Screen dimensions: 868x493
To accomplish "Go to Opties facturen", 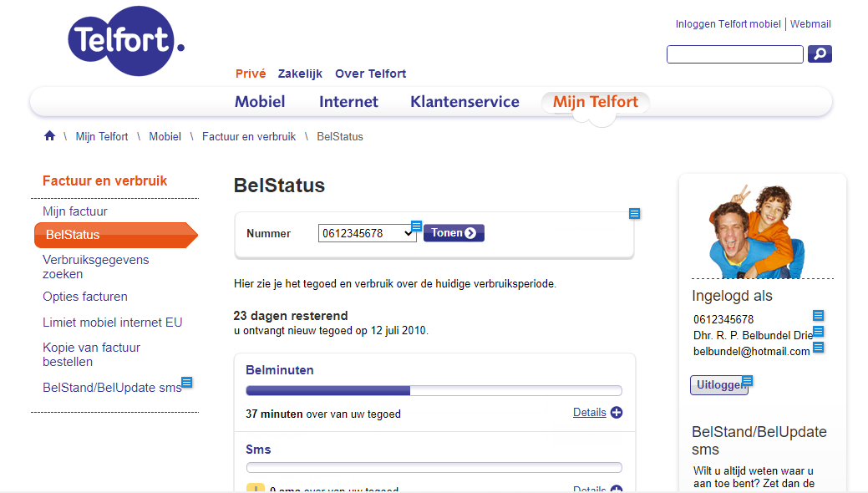I will [x=85, y=297].
